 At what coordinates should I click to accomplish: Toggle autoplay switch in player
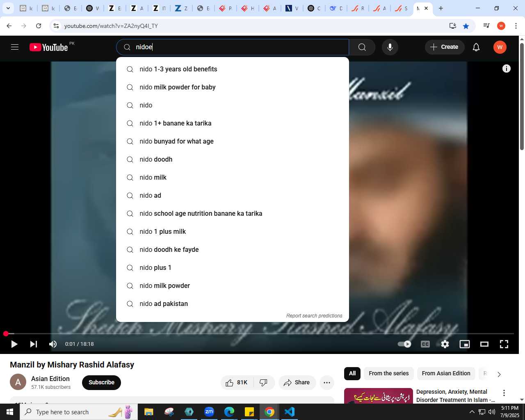[404, 344]
